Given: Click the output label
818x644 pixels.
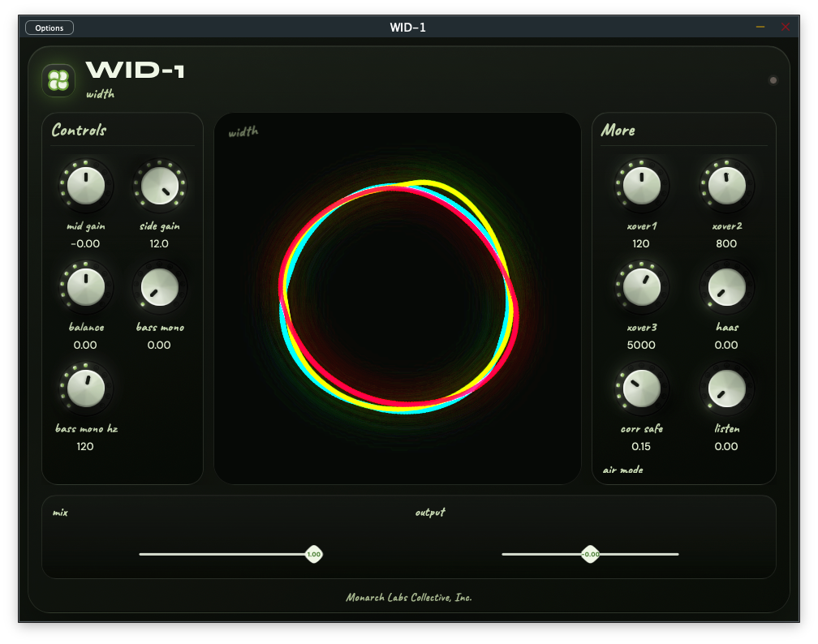Looking at the screenshot, I should 430,513.
